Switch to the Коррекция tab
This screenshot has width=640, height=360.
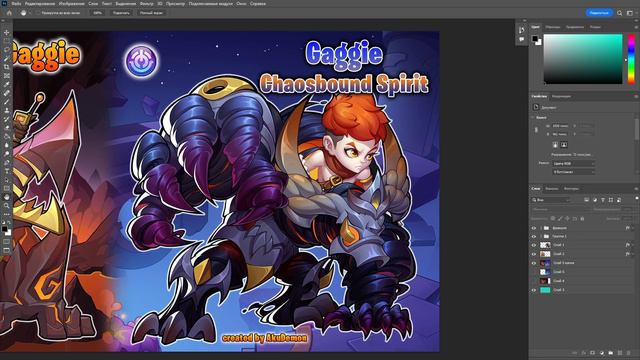tap(561, 97)
